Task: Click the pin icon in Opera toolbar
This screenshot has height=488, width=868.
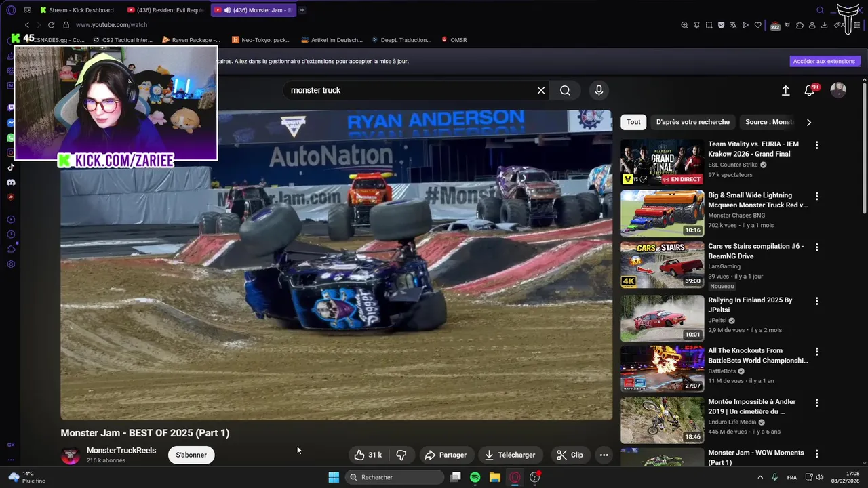Action: (696, 25)
